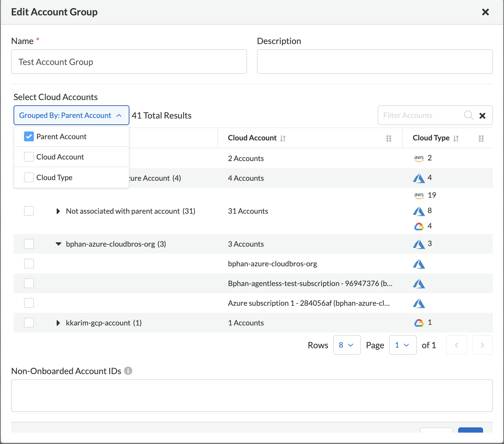This screenshot has height=444, width=504.
Task: Click into the Name input field
Action: 129,62
